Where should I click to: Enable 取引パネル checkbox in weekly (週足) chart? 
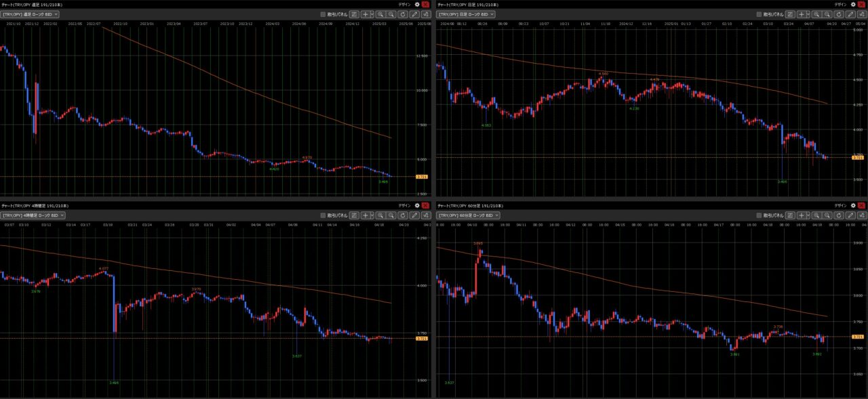(323, 14)
